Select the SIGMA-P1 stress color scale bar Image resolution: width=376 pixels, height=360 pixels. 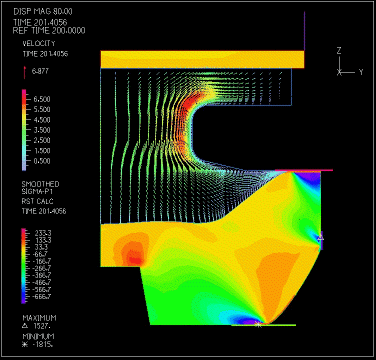point(23,266)
